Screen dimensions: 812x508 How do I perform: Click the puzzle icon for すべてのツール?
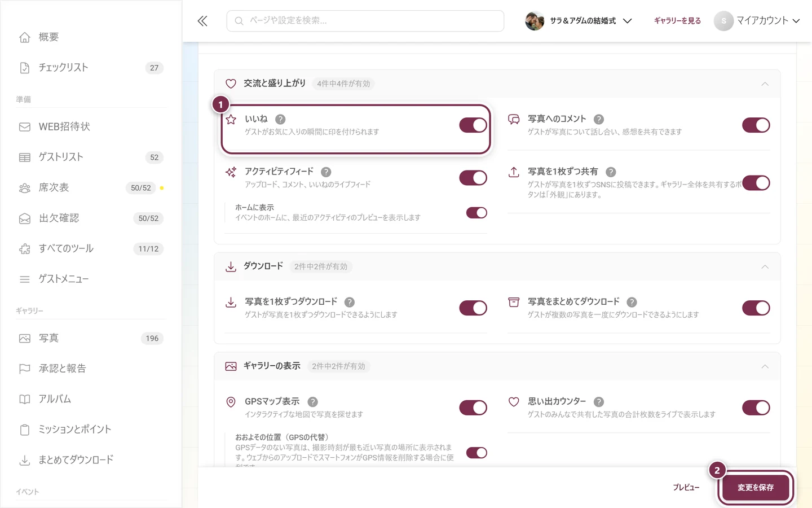click(25, 249)
